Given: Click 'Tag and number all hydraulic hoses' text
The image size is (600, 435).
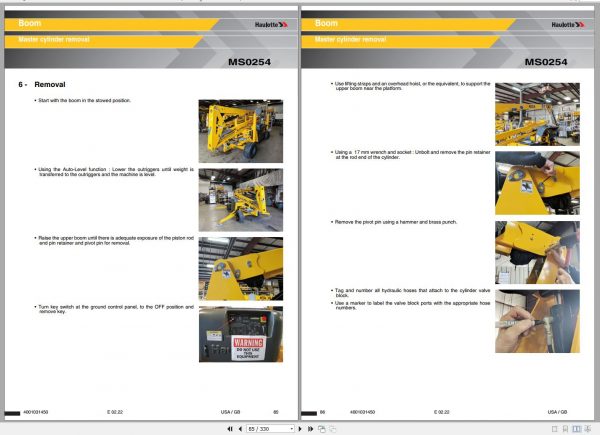Looking at the screenshot, I should (x=412, y=293).
